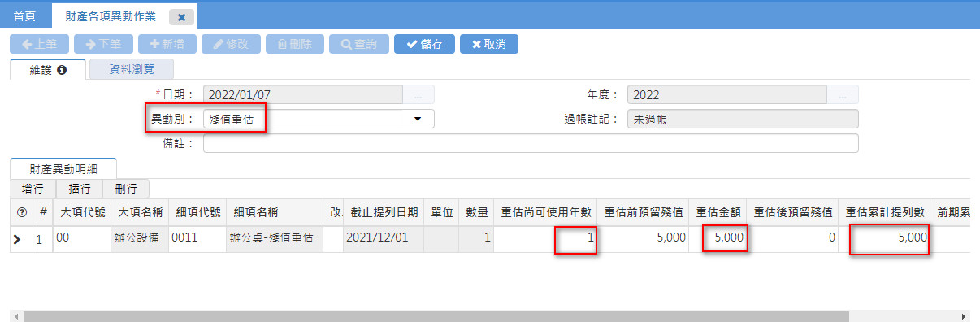
Task: Click the 刪除 delete button
Action: pyautogui.click(x=294, y=45)
